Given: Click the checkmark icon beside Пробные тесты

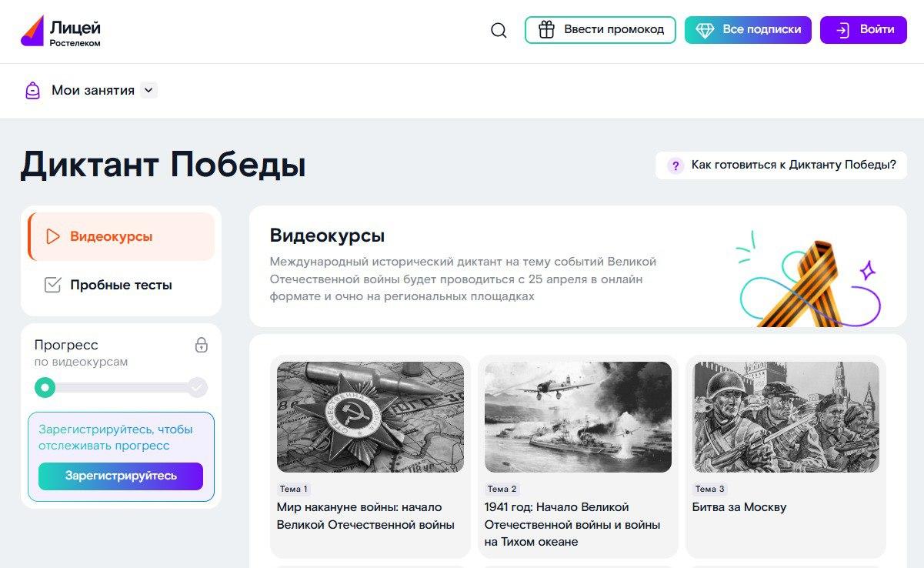Looking at the screenshot, I should click(51, 284).
